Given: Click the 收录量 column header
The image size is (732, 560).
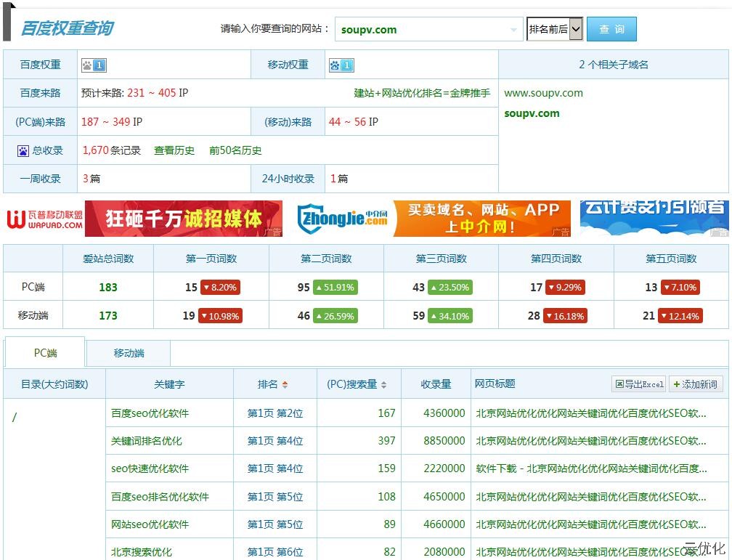Looking at the screenshot, I should click(x=436, y=384).
